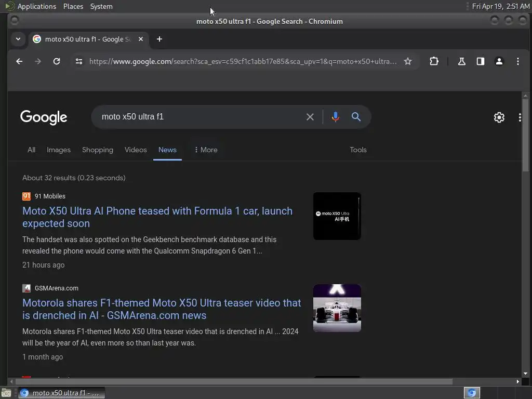The height and width of the screenshot is (399, 532).
Task: Click "About 32 results" text
Action: [49, 178]
